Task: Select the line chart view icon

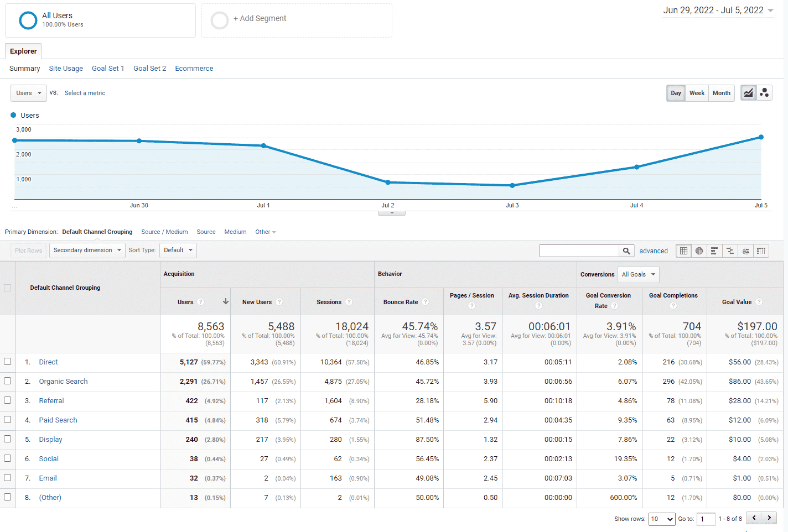Action: 748,92
